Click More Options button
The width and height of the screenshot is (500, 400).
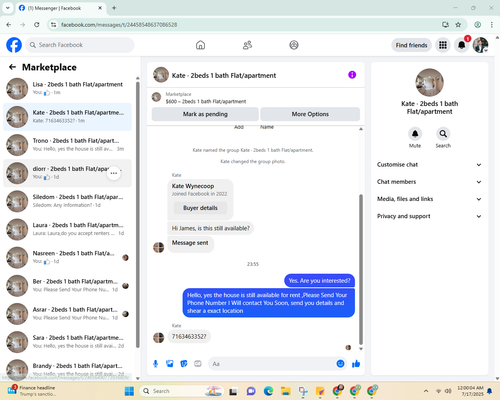[x=310, y=114]
